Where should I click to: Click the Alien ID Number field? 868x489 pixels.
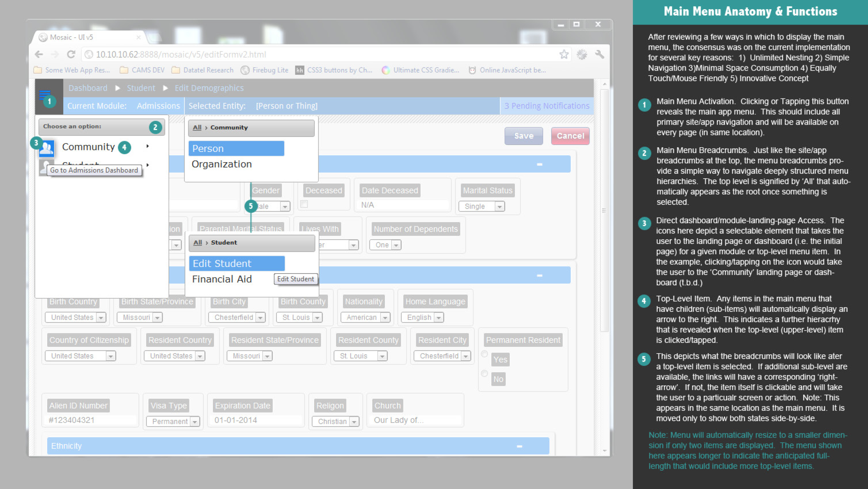(90, 420)
